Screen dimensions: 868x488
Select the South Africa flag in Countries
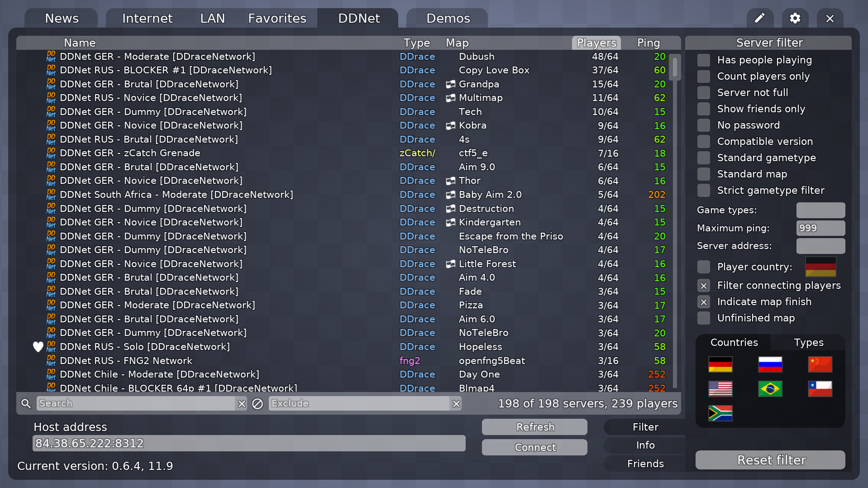pos(720,413)
